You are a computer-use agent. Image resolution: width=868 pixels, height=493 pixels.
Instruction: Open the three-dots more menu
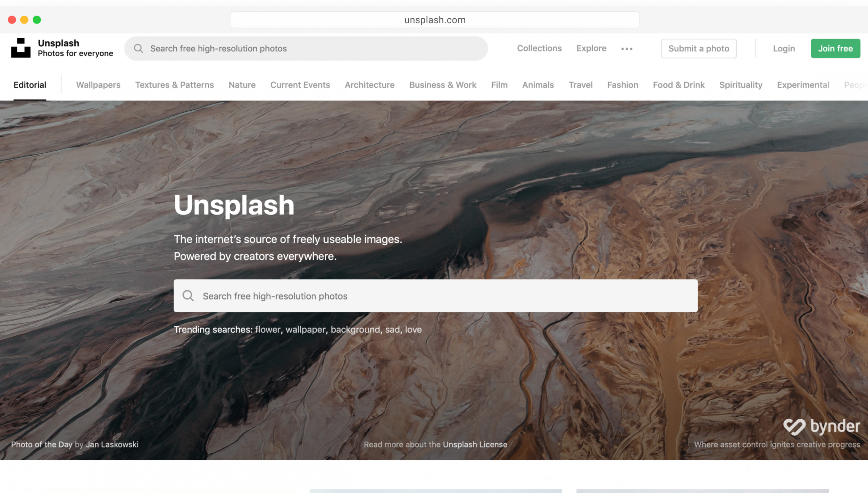[x=627, y=49]
